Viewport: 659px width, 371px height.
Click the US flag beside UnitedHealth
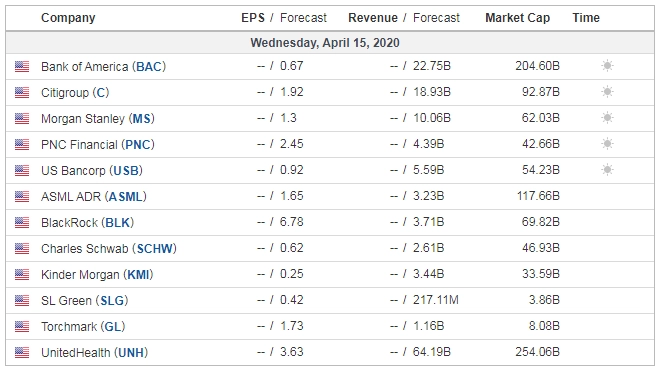(x=22, y=353)
